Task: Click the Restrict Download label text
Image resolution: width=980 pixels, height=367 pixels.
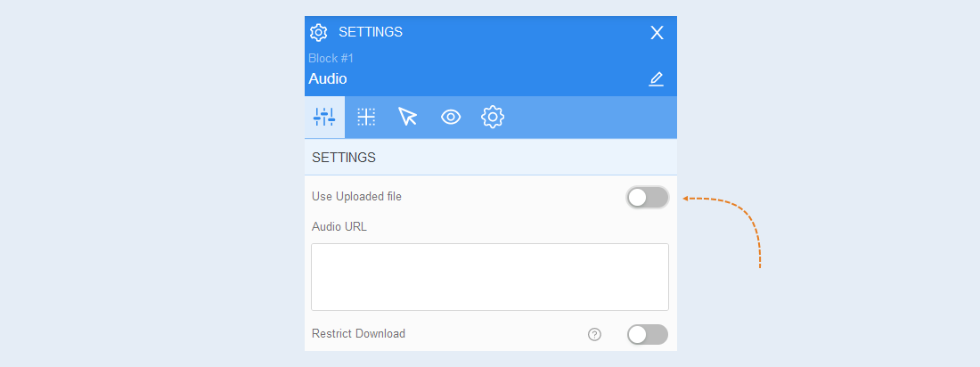Action: tap(359, 334)
